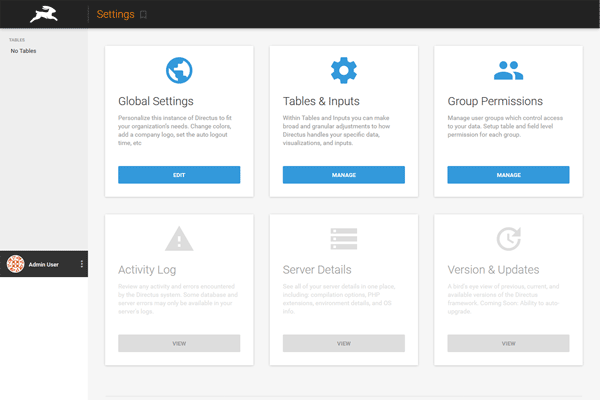
Task: Click the Group Permissions card heading
Action: (495, 101)
